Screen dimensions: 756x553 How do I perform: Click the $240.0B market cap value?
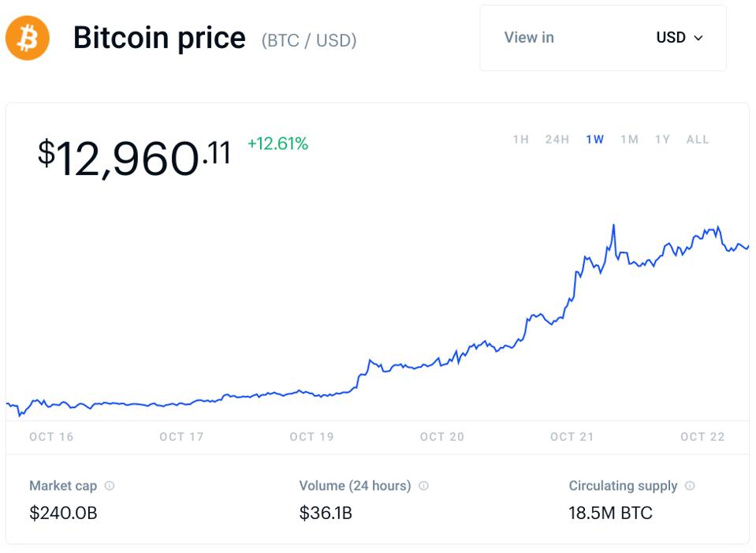63,514
